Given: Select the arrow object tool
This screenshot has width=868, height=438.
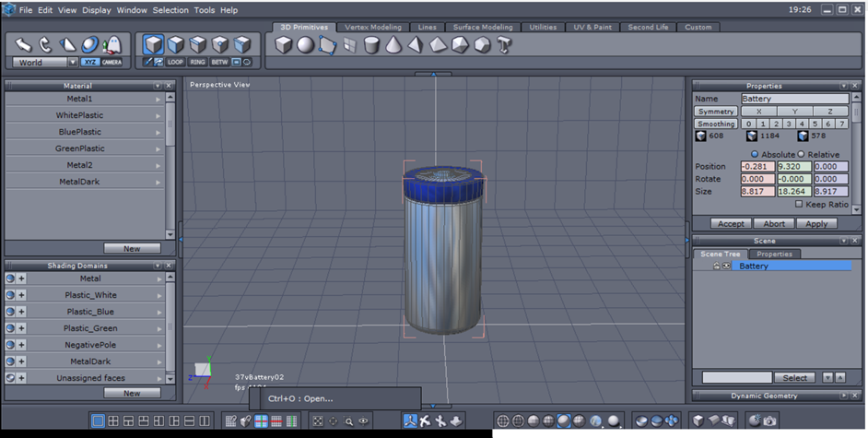Looking at the screenshot, I should 25,44.
